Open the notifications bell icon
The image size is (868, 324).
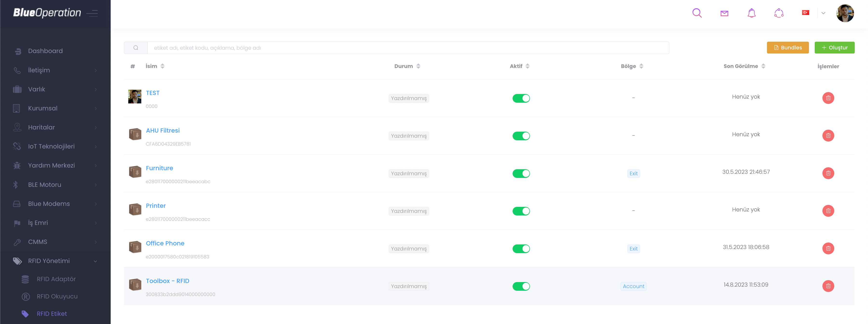[751, 13]
